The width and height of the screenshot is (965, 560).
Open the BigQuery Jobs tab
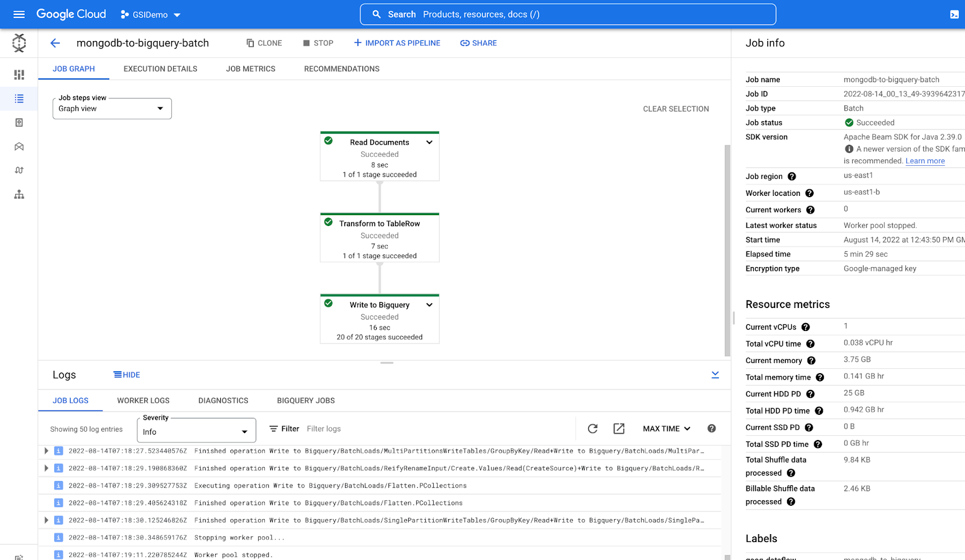point(306,400)
